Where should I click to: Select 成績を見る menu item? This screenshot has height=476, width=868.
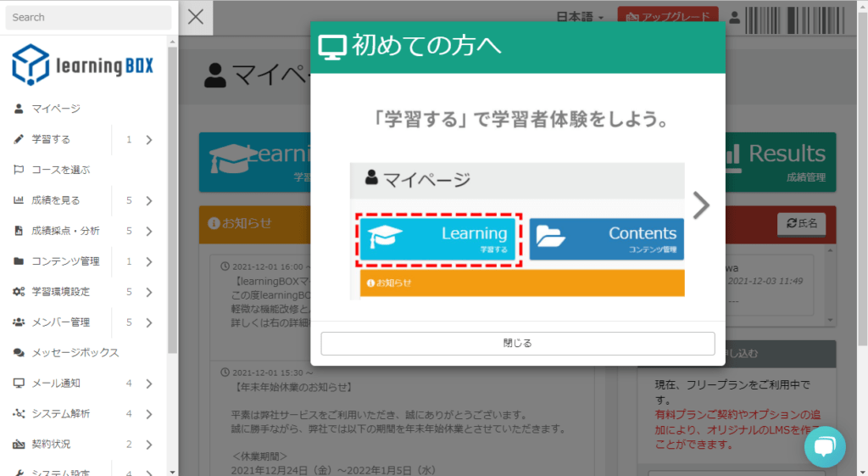55,200
